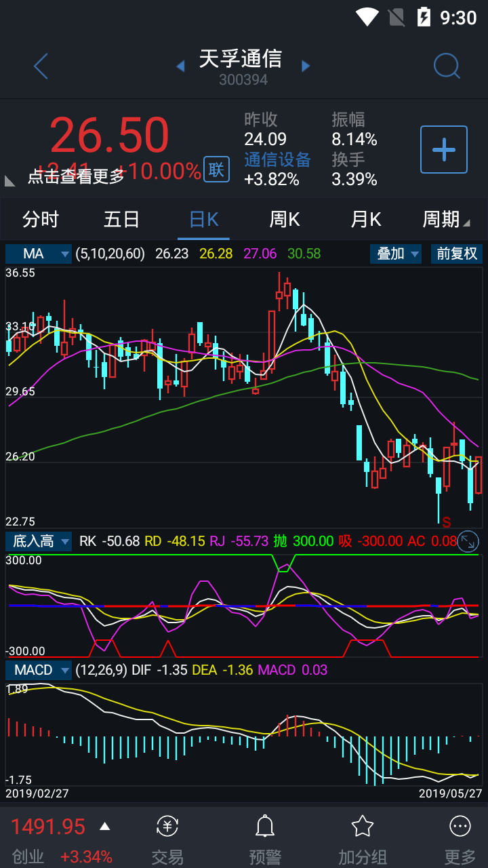Tap the 昨收 value 24.09

(x=265, y=139)
